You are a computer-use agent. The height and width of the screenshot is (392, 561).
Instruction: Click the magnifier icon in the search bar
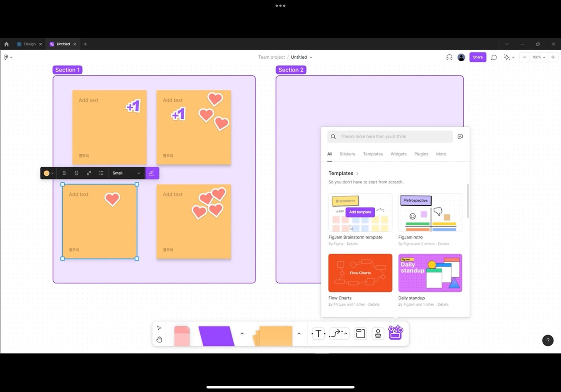333,137
